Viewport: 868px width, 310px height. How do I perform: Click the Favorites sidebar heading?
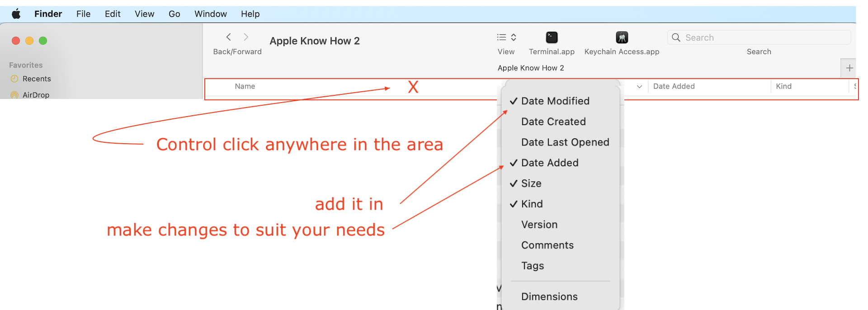[26, 65]
